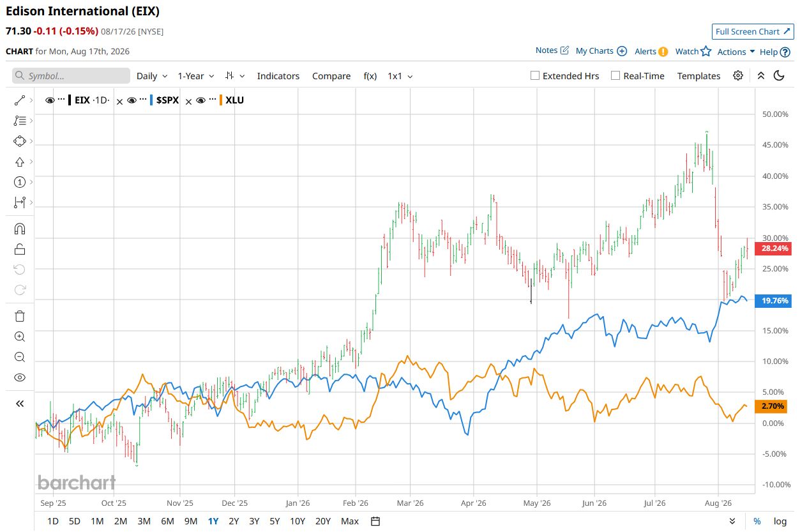
Task: Hide the EIX series with eye icon
Action: point(50,100)
